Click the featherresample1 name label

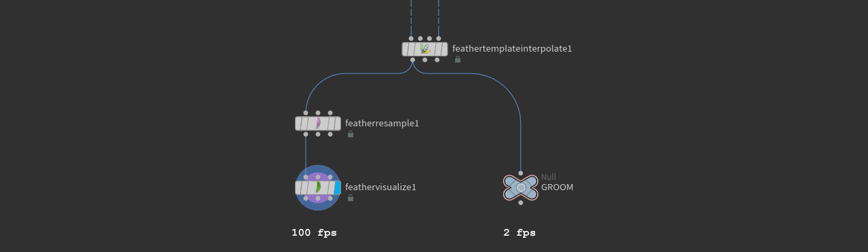(382, 123)
